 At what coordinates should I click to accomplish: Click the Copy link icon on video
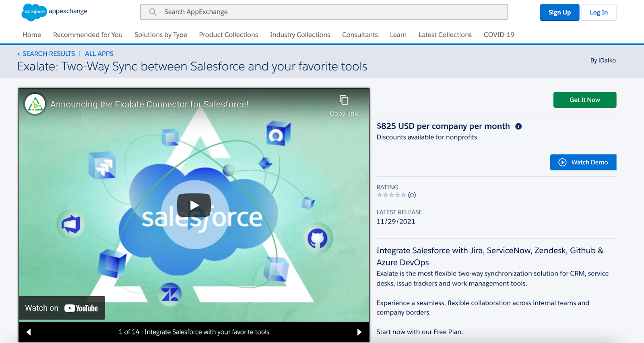click(x=344, y=100)
